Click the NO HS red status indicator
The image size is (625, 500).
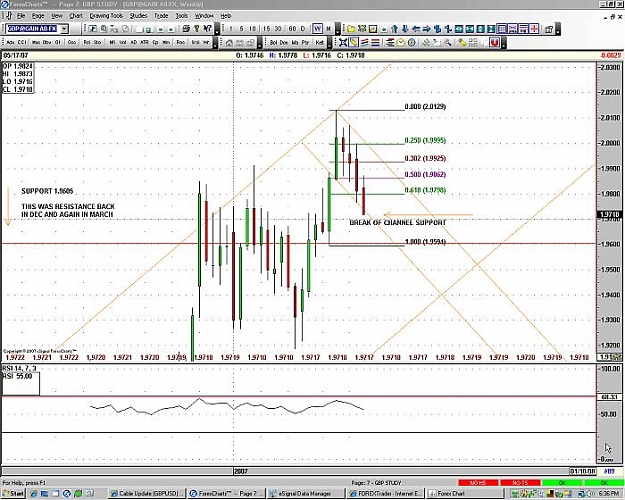[x=478, y=483]
